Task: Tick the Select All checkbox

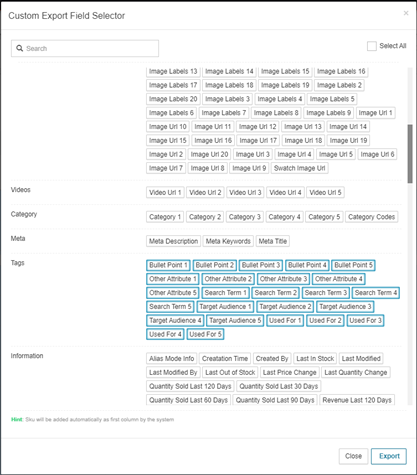Action: (x=371, y=46)
